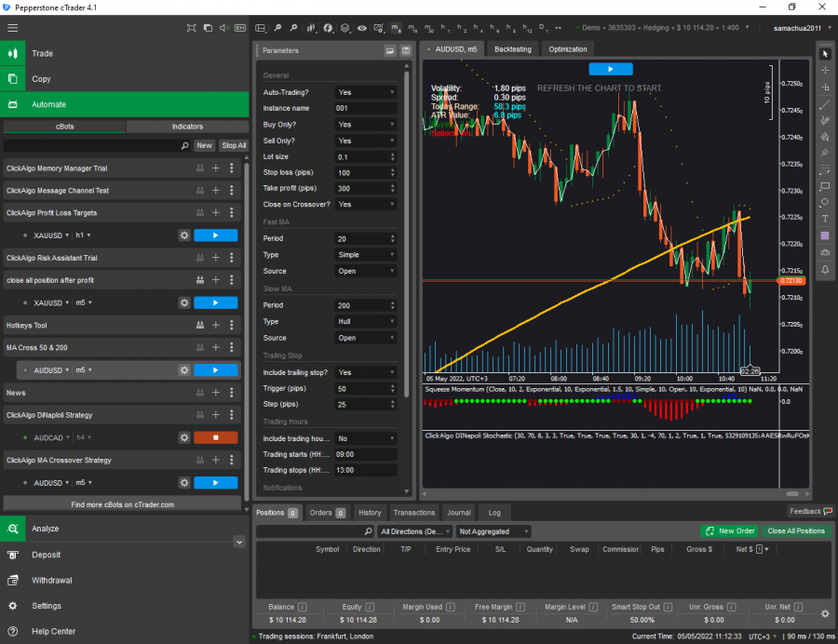The height and width of the screenshot is (644, 838).
Task: Click the cBots search field
Action: (x=96, y=145)
